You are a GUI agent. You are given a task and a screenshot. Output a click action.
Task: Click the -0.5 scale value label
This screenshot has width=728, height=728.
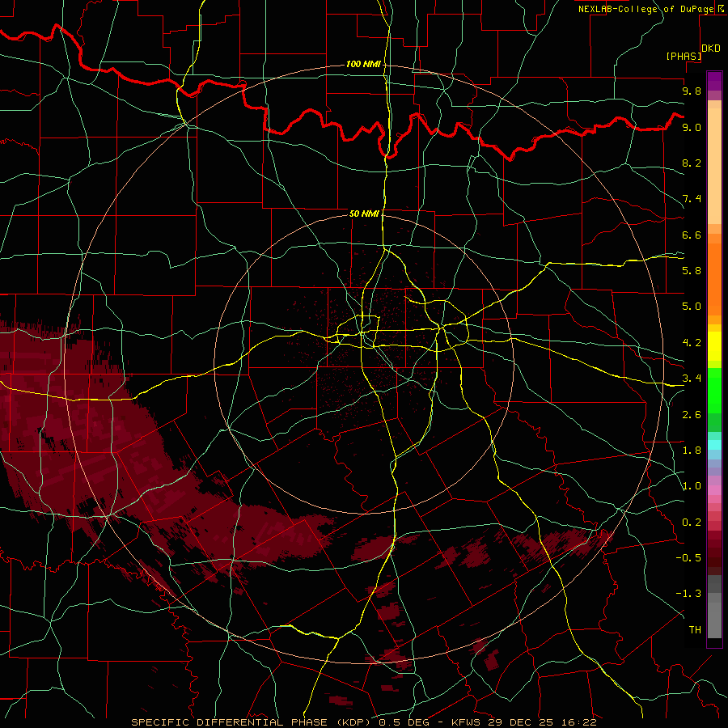click(688, 558)
